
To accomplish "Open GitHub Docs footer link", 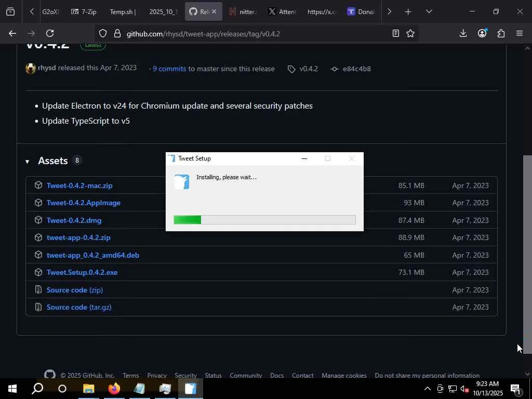I will point(277,375).
